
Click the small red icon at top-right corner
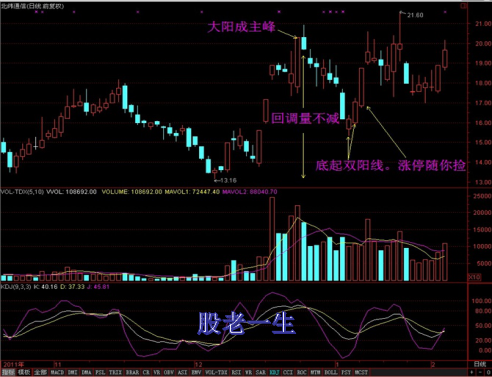pos(464,6)
